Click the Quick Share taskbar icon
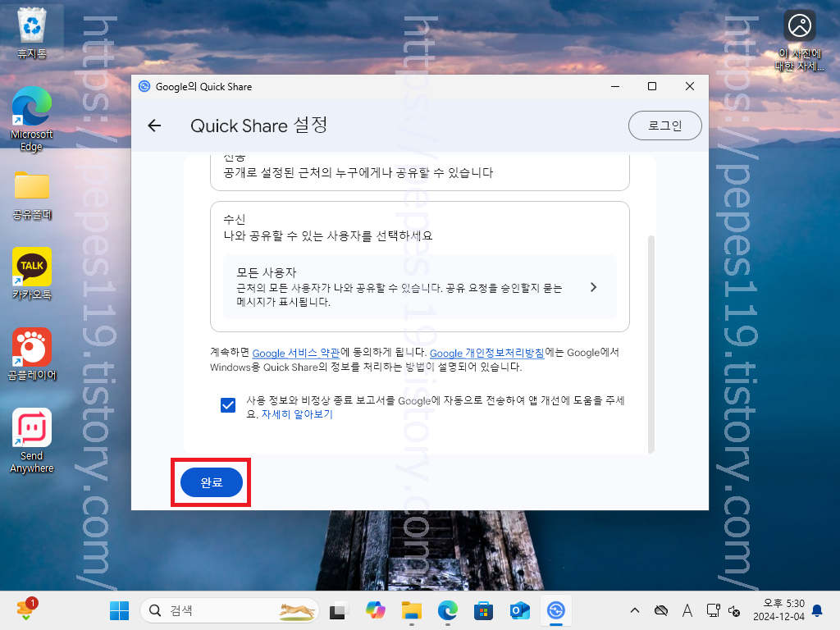840x630 pixels. click(x=556, y=610)
